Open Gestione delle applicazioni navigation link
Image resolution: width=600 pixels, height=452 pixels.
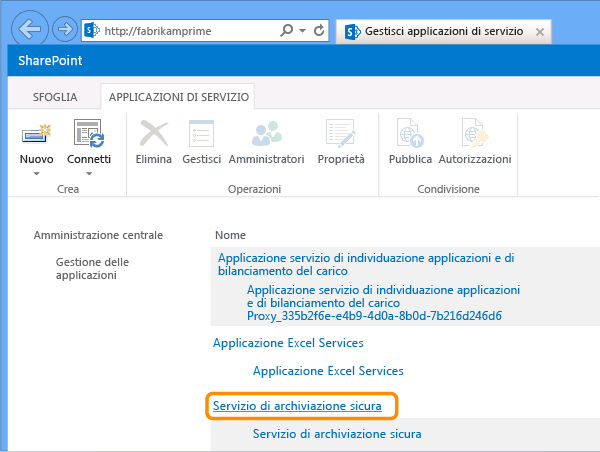click(92, 269)
